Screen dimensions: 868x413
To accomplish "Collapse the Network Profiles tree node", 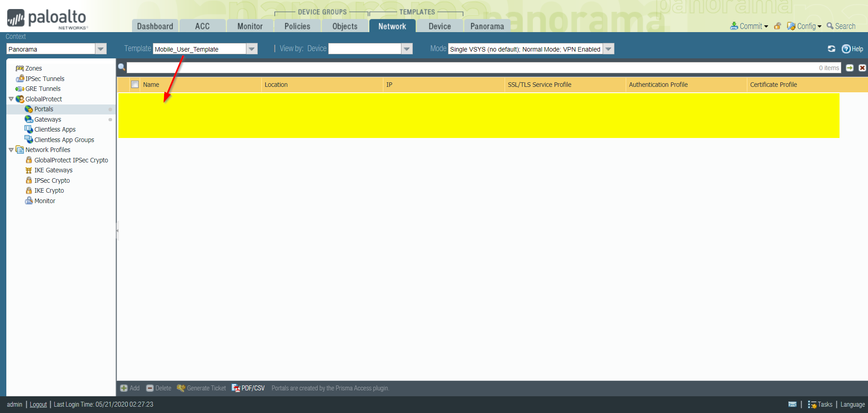I will [x=11, y=150].
